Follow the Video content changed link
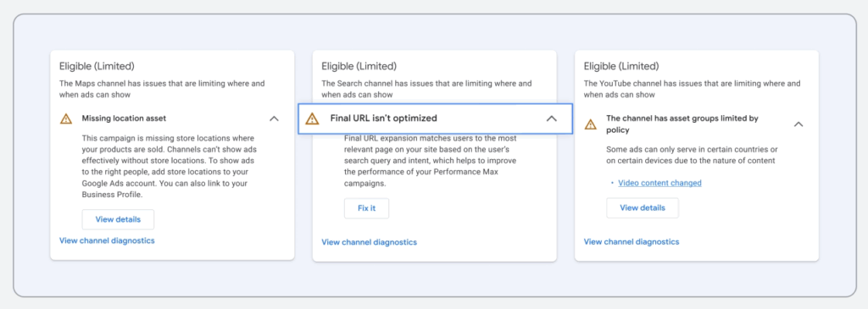868x309 pixels. 659,183
